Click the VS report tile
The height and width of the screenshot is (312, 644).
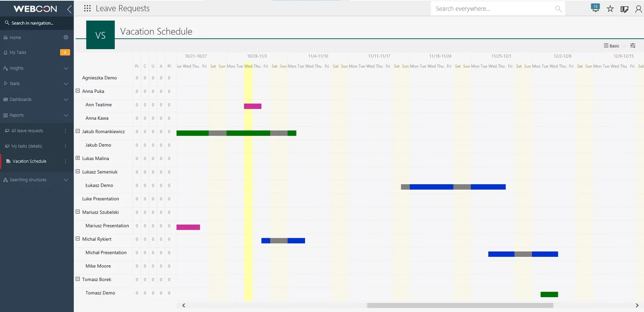click(x=101, y=35)
